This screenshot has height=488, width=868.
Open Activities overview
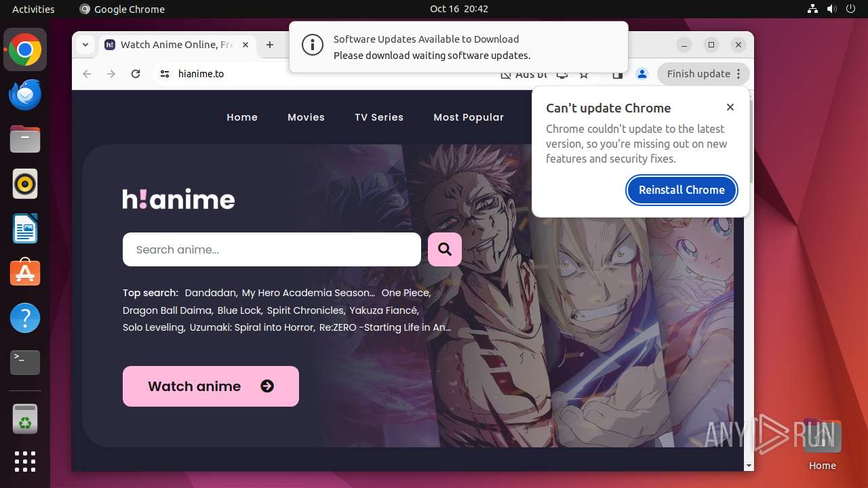(x=33, y=9)
